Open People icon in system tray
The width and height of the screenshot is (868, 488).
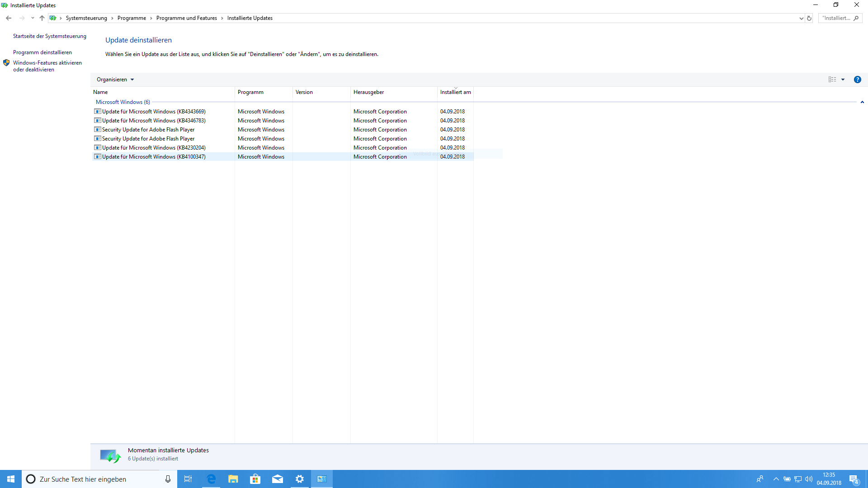tap(760, 479)
